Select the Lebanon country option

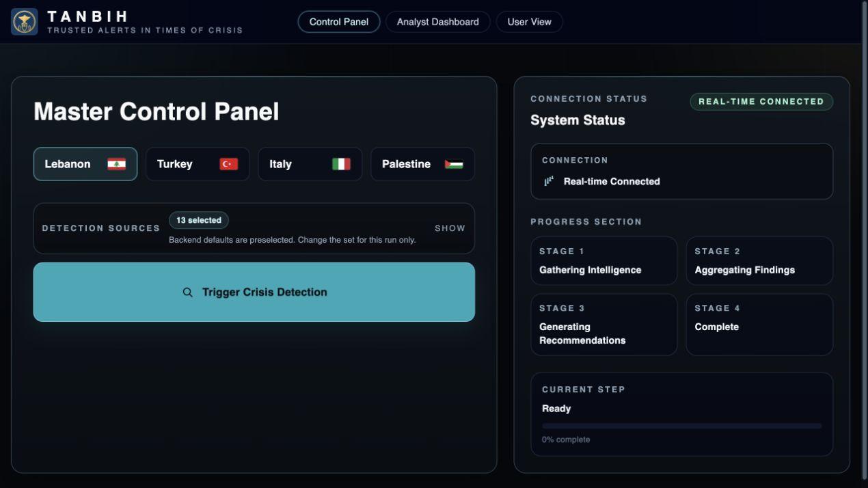point(85,164)
